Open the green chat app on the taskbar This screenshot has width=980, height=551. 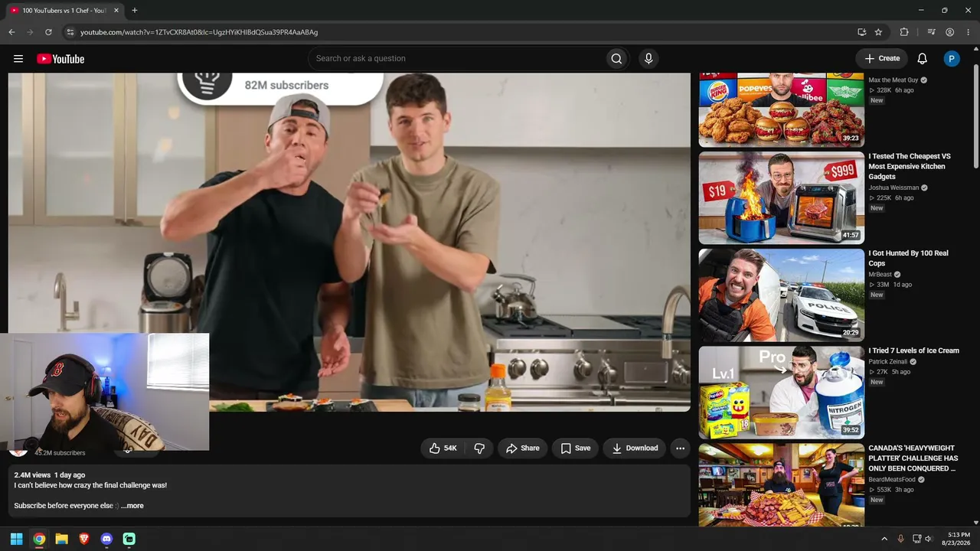[129, 539]
